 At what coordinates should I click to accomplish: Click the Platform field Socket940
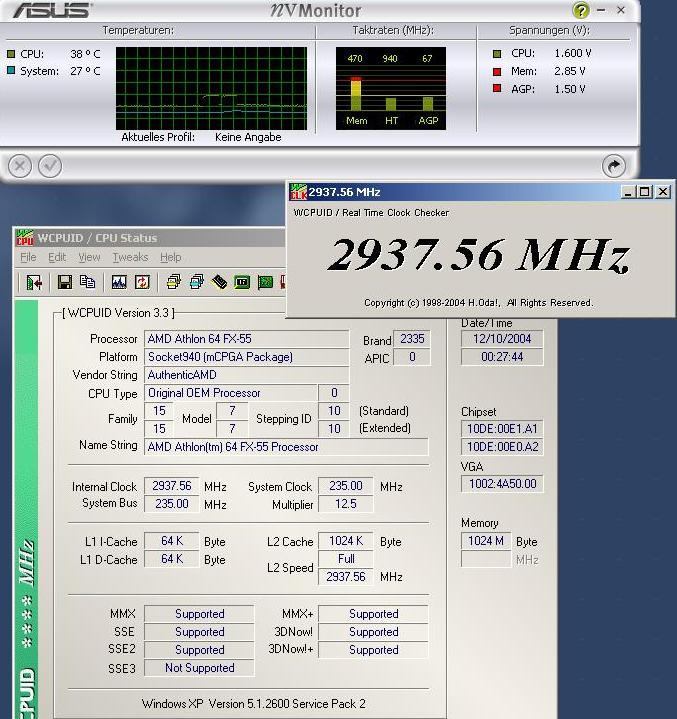[247, 357]
